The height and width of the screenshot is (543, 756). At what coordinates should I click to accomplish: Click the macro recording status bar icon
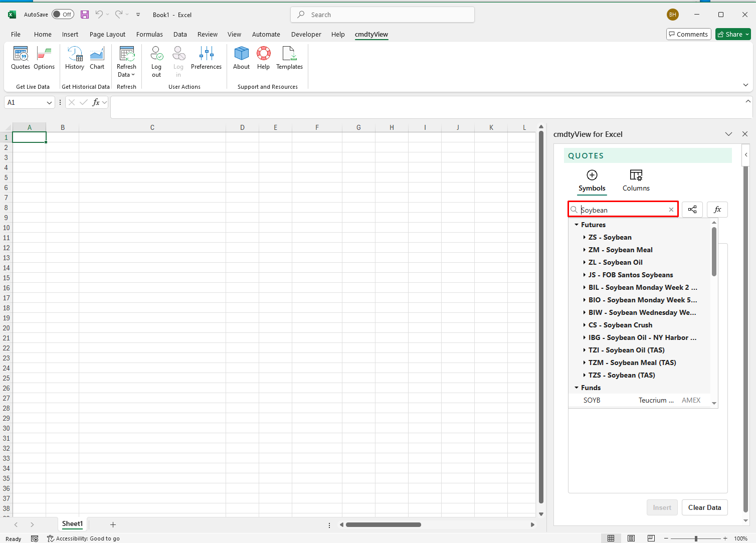(35, 538)
